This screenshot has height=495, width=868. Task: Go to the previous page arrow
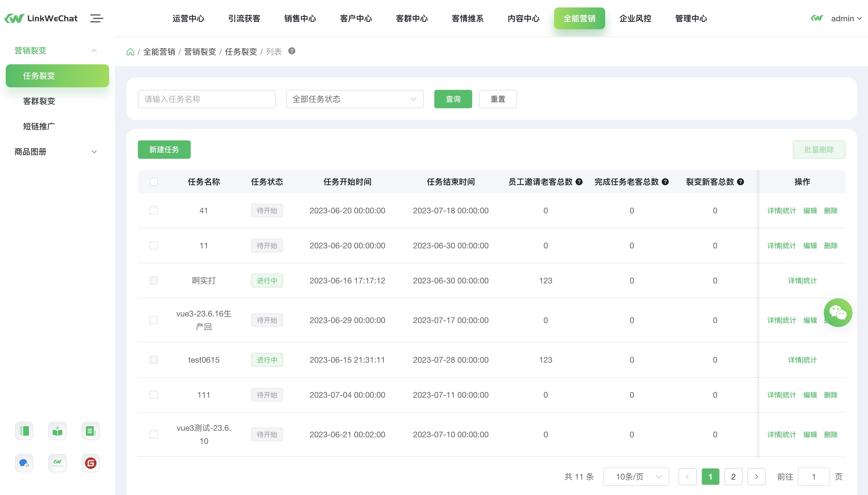pos(687,477)
